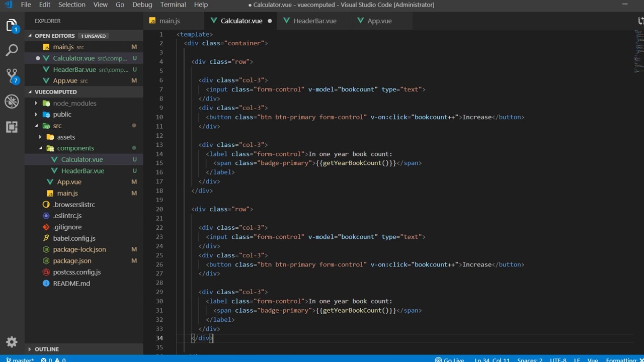Close the unsaved Calculator.vue tab via dot
644x362 pixels.
tap(270, 21)
